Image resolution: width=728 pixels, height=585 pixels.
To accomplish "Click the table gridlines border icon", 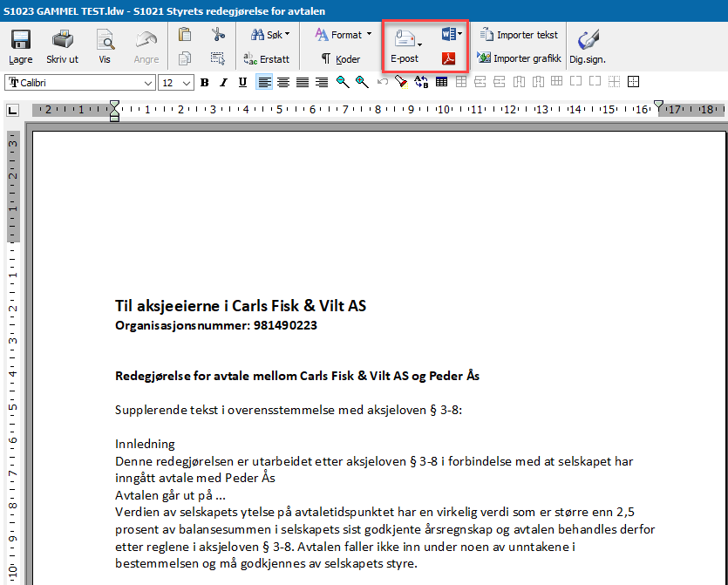I will tap(633, 82).
